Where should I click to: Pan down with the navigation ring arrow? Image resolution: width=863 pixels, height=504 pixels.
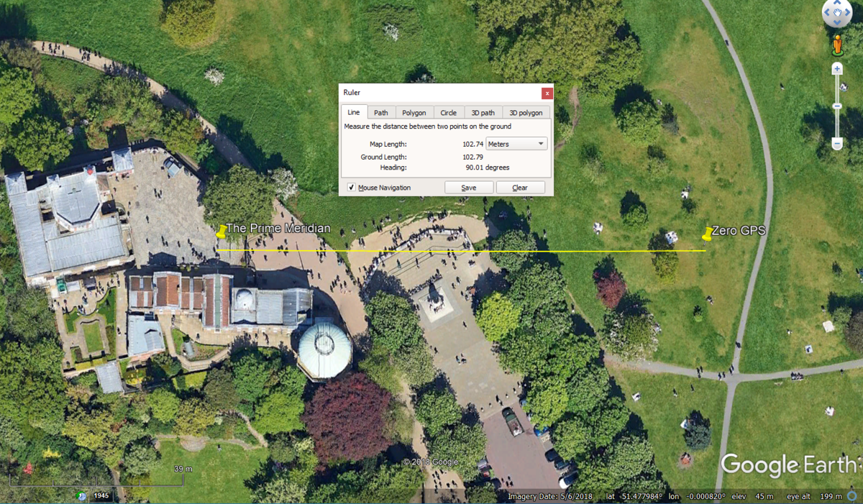(837, 22)
